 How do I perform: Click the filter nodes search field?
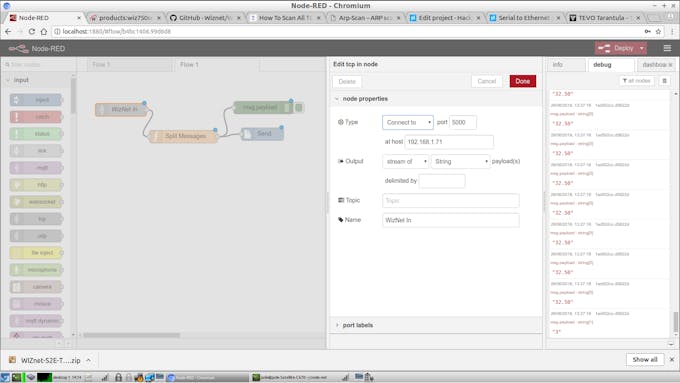(38, 65)
